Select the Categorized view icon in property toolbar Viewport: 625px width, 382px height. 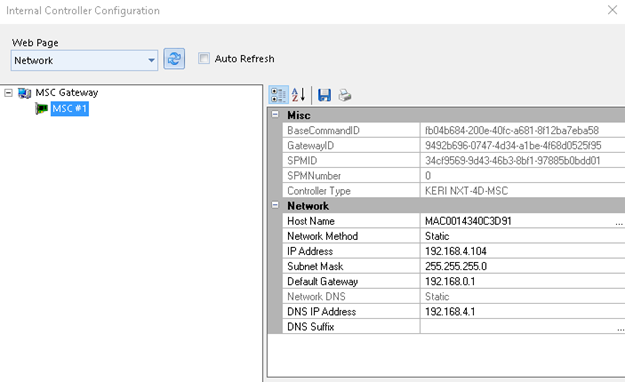point(278,95)
